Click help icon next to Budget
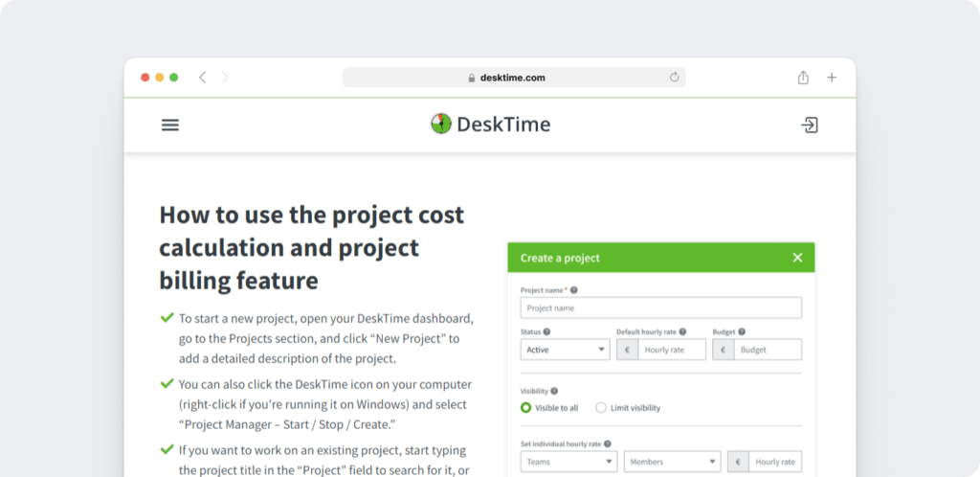980x477 pixels. point(742,332)
